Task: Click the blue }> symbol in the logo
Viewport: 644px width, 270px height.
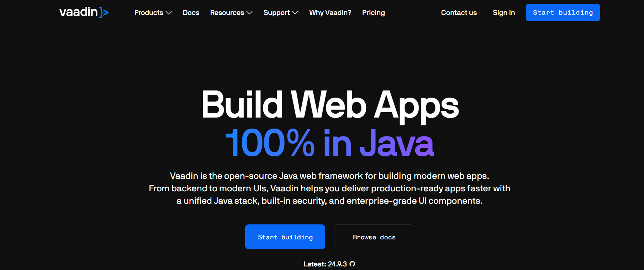Action: 104,12
